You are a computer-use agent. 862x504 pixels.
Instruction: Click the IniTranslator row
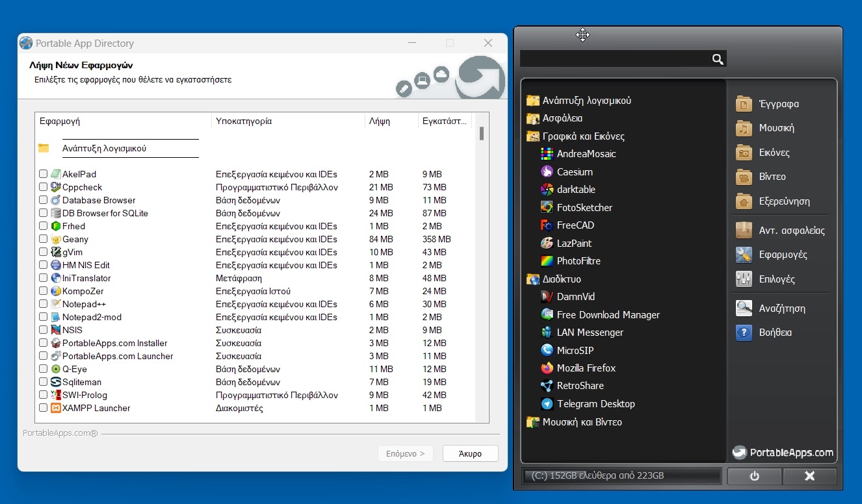coord(255,278)
